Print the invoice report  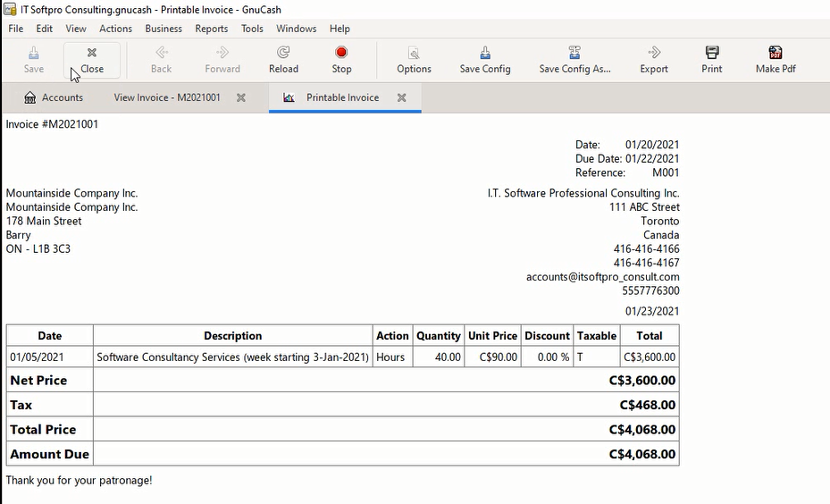pos(711,59)
